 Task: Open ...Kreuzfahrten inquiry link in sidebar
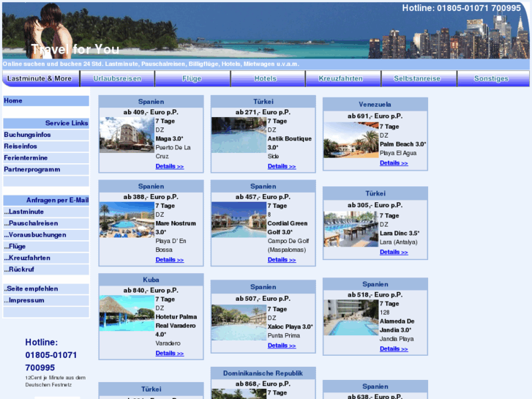[46, 258]
